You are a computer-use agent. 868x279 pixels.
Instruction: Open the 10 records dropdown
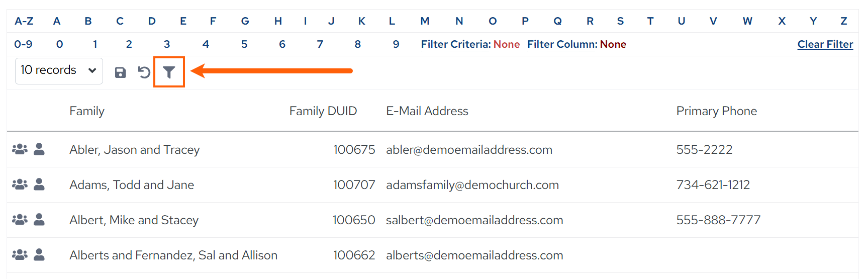click(59, 70)
